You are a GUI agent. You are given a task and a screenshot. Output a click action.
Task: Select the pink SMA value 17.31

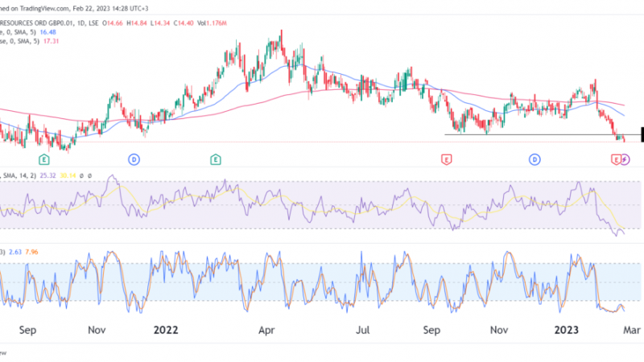(51, 41)
